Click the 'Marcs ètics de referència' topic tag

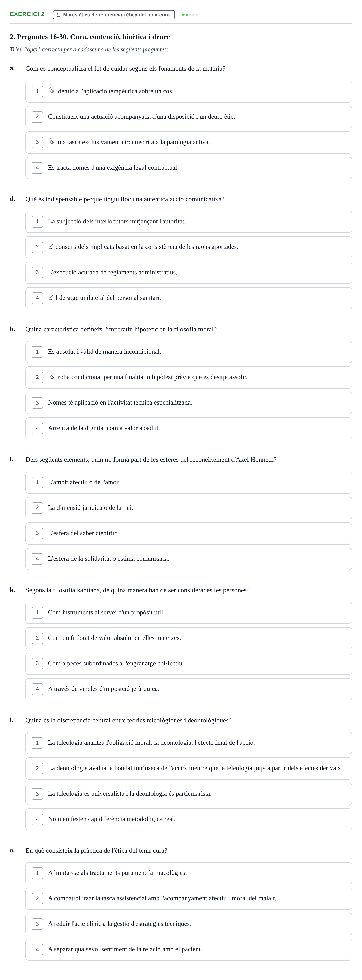point(114,15)
